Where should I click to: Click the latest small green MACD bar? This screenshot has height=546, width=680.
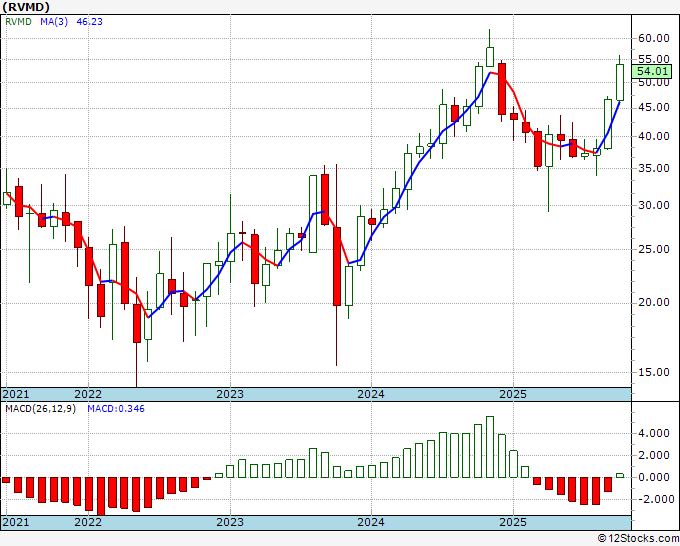click(620, 475)
